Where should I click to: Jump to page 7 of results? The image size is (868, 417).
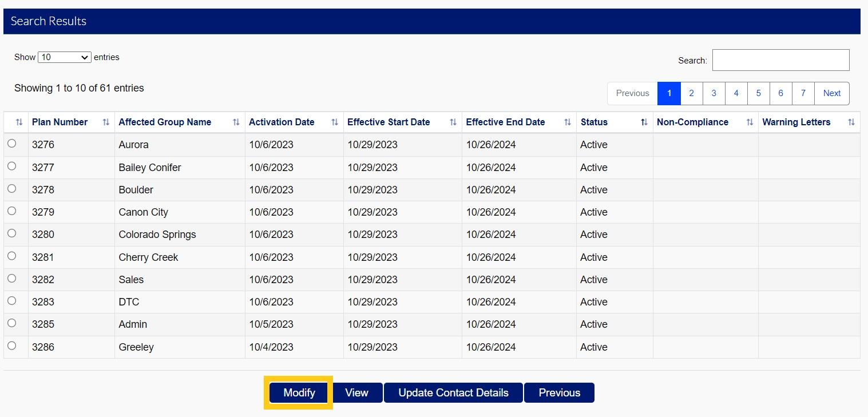[x=803, y=93]
